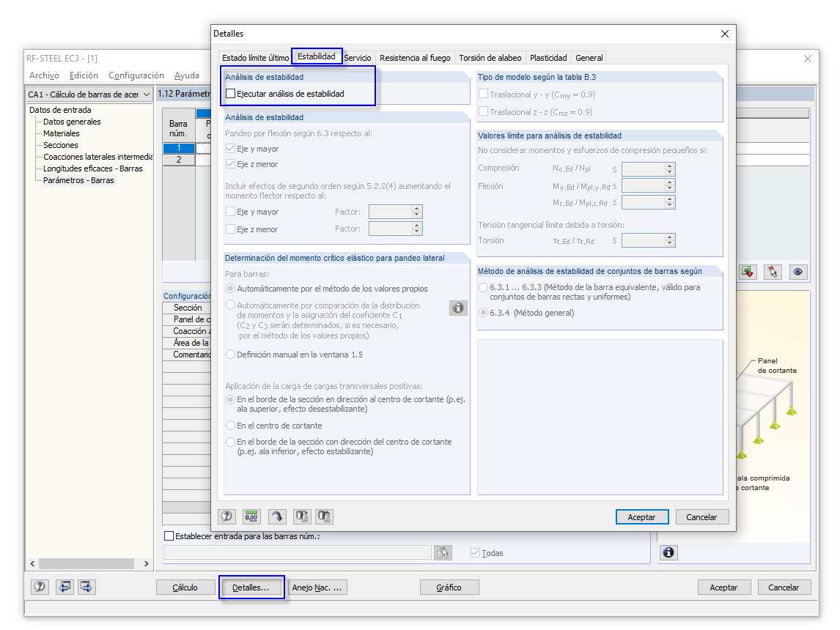Click the Excel export icon

(748, 272)
